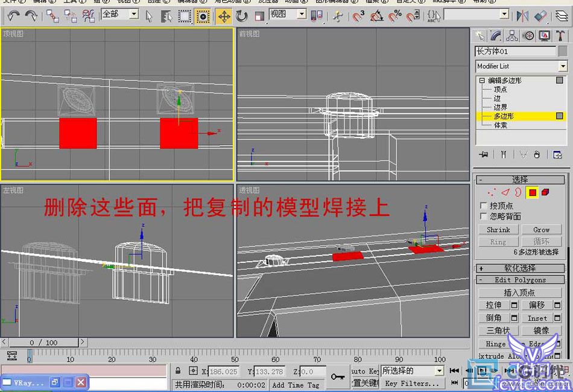Collapse the Edit Polygons rollout
The height and width of the screenshot is (392, 573).
click(520, 280)
